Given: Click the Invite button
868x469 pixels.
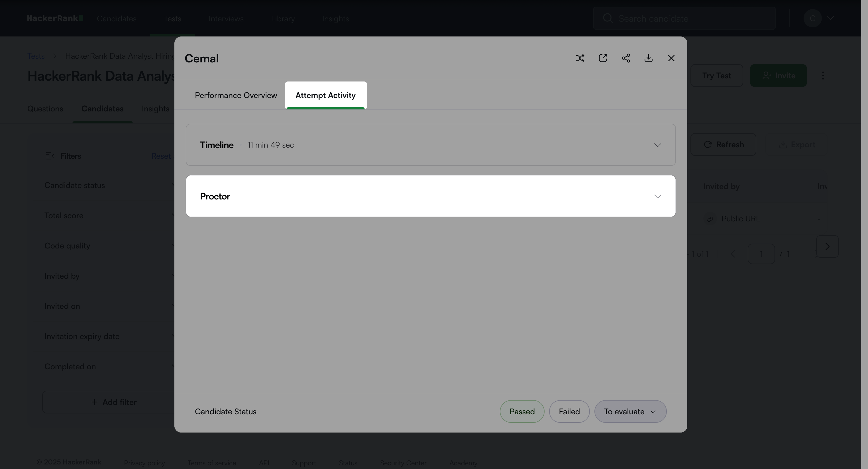Looking at the screenshot, I should [x=778, y=76].
